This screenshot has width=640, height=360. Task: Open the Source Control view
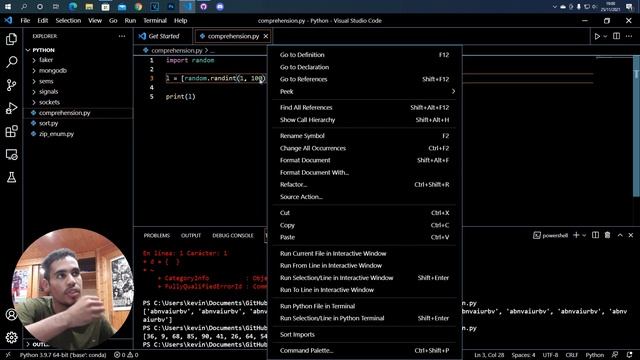point(11,85)
